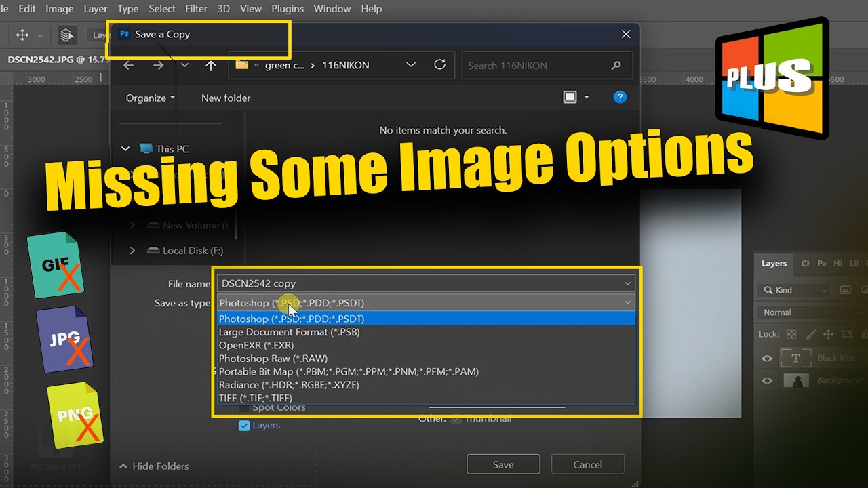Open the View menu
Screen dimensions: 868x488
(x=251, y=9)
